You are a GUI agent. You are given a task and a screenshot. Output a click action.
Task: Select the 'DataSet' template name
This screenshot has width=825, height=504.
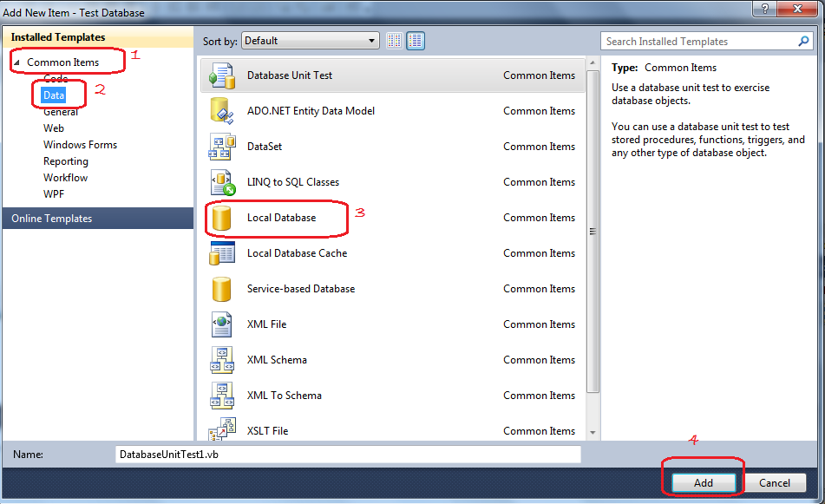click(265, 147)
